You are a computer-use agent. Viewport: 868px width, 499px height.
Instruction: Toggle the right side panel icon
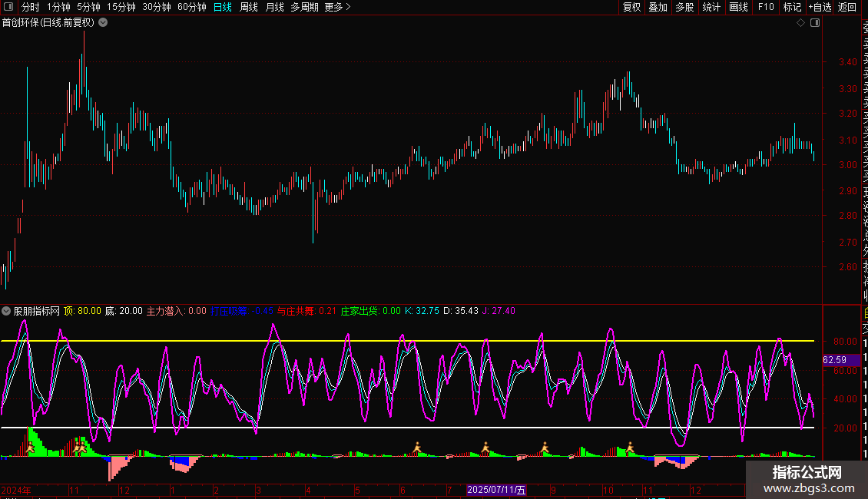click(816, 23)
